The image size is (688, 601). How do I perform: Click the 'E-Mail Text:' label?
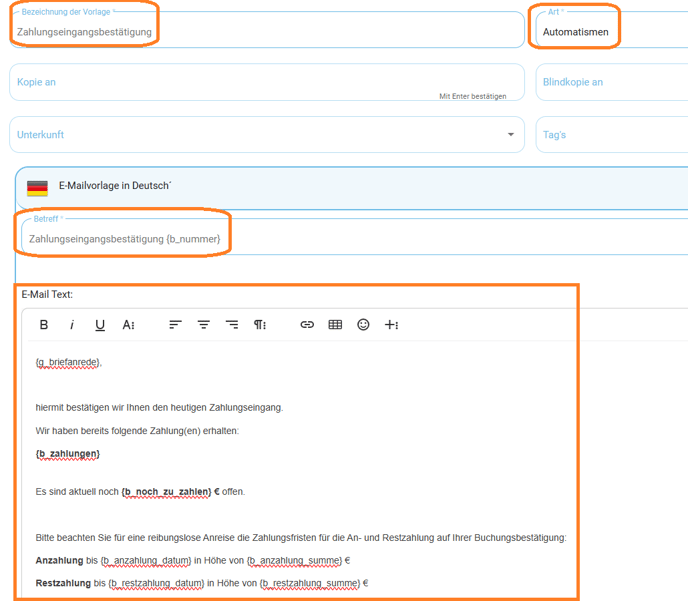[47, 294]
